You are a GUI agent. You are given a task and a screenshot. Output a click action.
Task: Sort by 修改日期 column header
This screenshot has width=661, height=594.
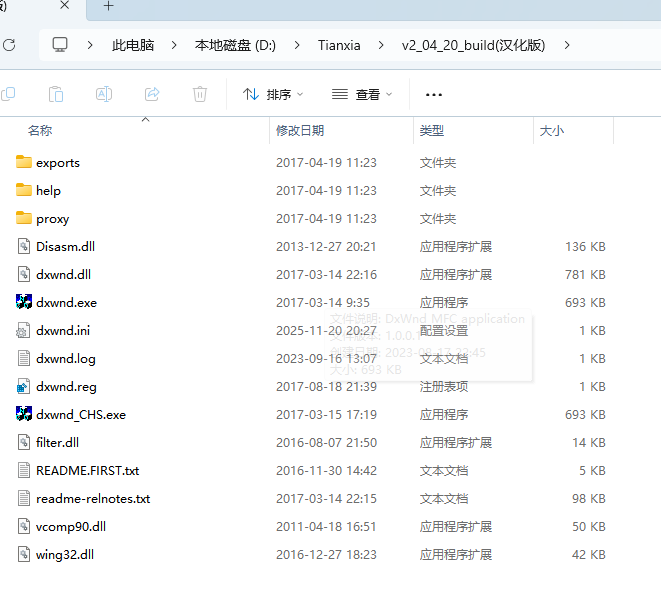click(300, 130)
